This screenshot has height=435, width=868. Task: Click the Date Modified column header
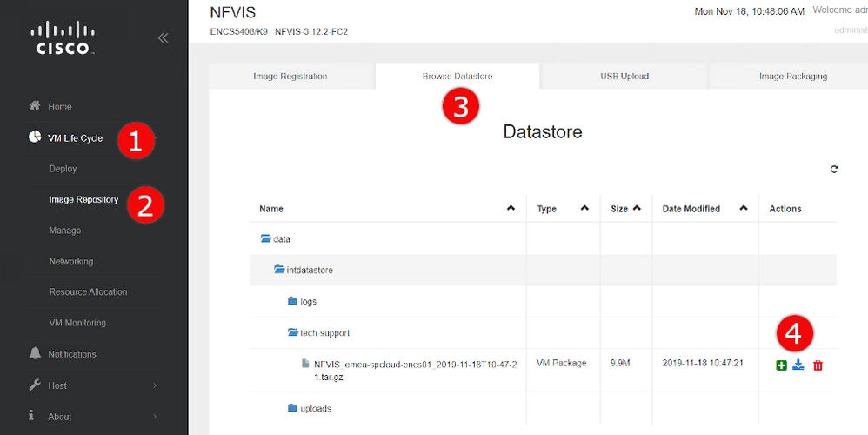click(691, 209)
